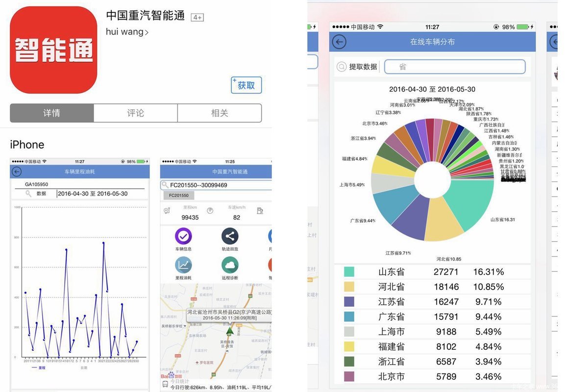Click the 河北省 legend color swatch
This screenshot has height=392, width=588.
point(349,287)
